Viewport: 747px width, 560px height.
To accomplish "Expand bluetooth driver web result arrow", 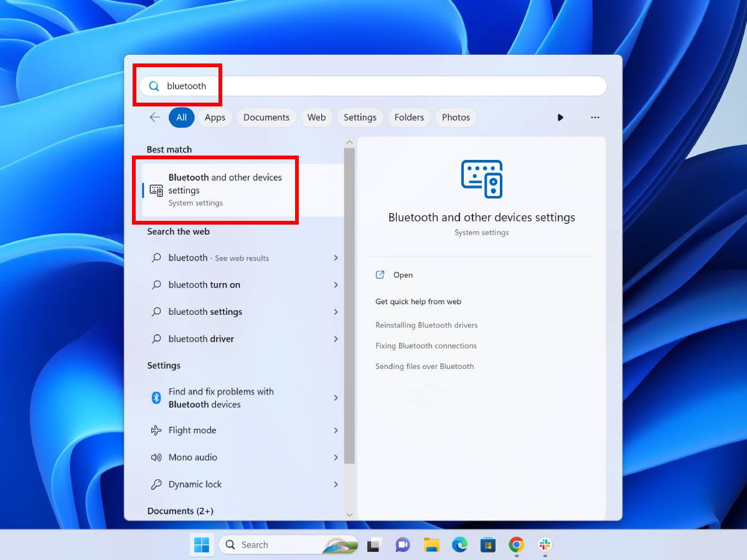I will pos(336,339).
